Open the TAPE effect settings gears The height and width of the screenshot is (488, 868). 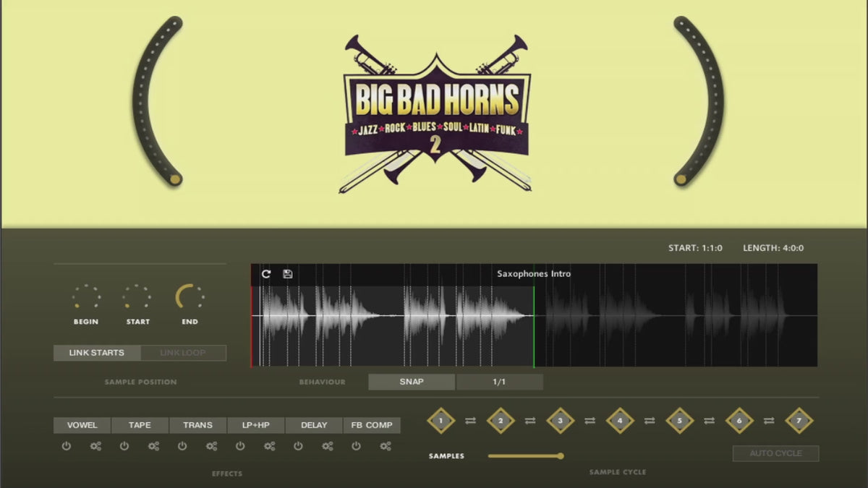point(153,446)
